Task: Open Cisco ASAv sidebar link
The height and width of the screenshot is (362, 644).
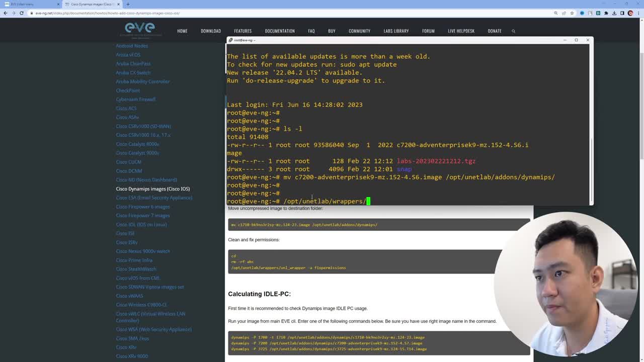Action: (127, 117)
